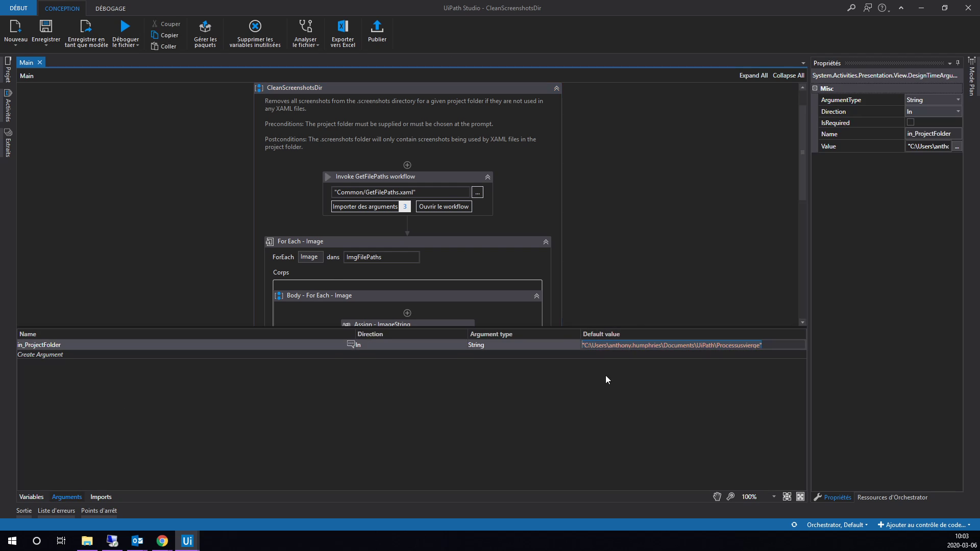Open Gérer les paquets

pyautogui.click(x=205, y=34)
